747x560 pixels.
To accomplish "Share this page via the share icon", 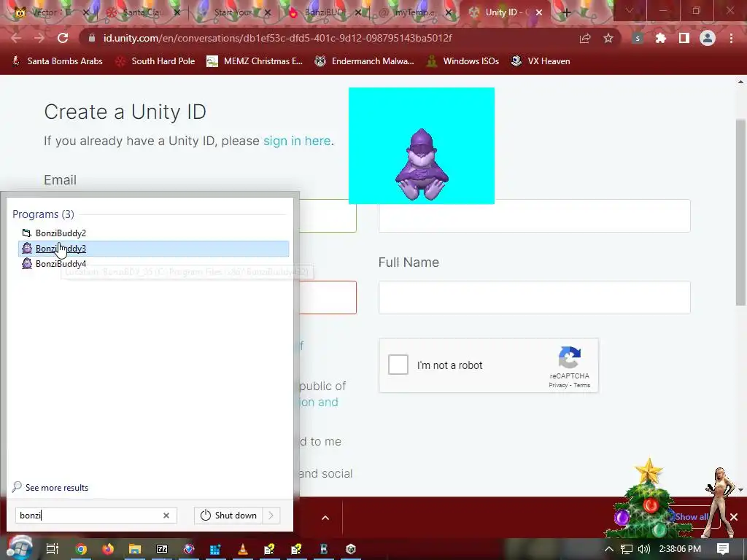I will (585, 38).
